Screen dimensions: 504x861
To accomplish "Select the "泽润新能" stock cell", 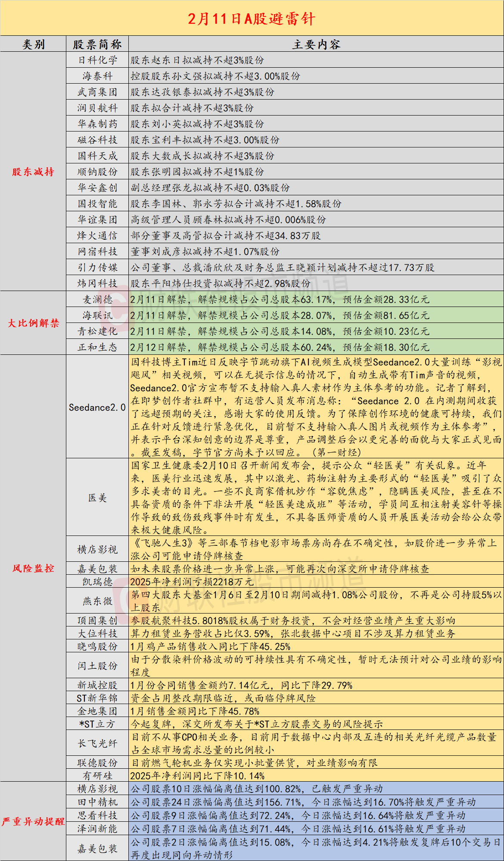I will [97, 829].
